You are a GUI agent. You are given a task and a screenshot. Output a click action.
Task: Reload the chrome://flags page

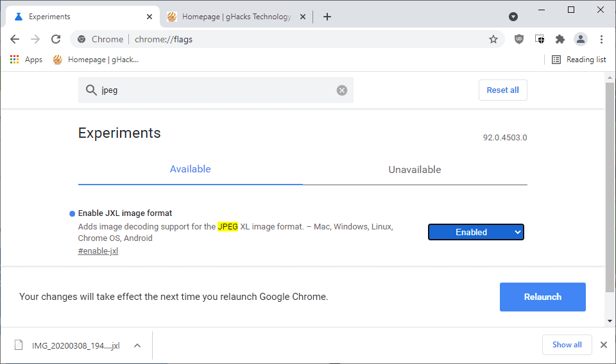(56, 39)
